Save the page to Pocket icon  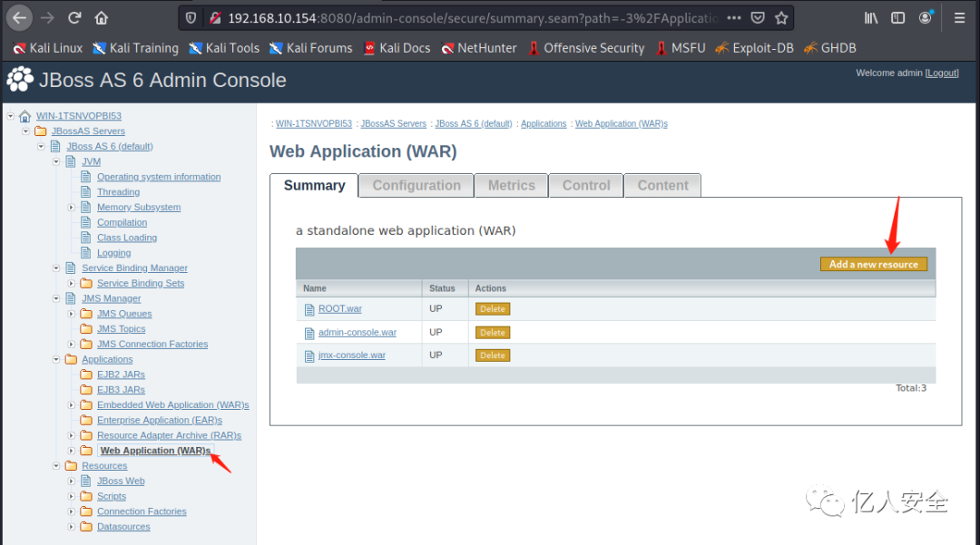tap(758, 18)
